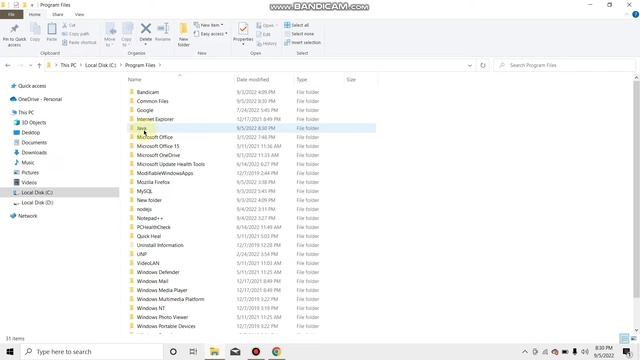
Task: Click the taskbar search box
Action: pyautogui.click(x=92, y=351)
